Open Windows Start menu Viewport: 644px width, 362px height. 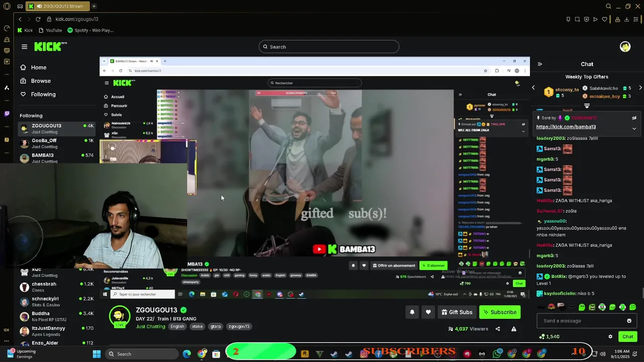(x=97, y=354)
